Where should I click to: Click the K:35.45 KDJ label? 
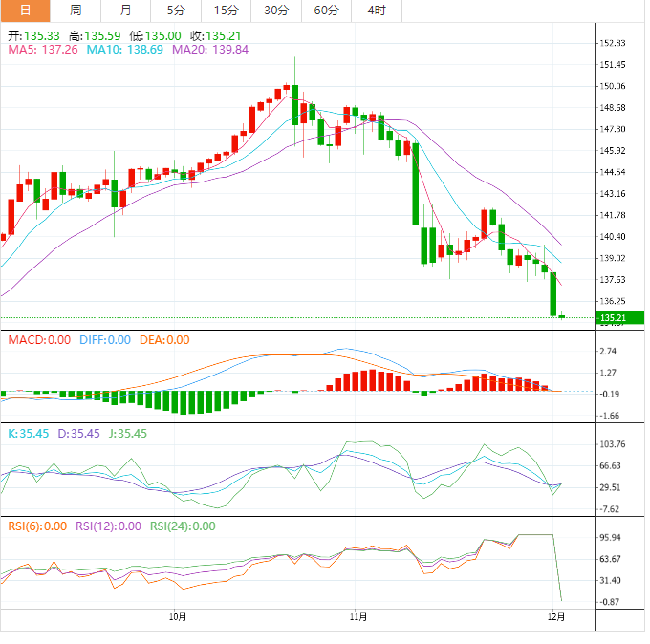28,434
